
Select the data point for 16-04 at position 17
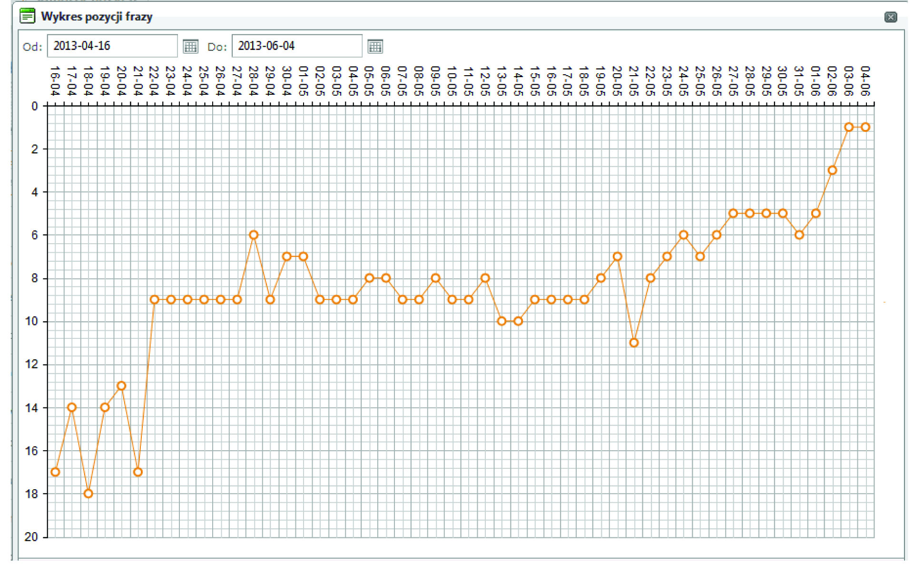[55, 472]
